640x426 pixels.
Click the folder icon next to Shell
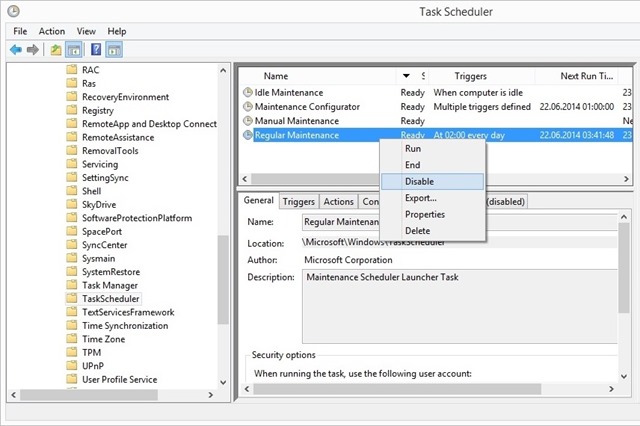(x=72, y=191)
